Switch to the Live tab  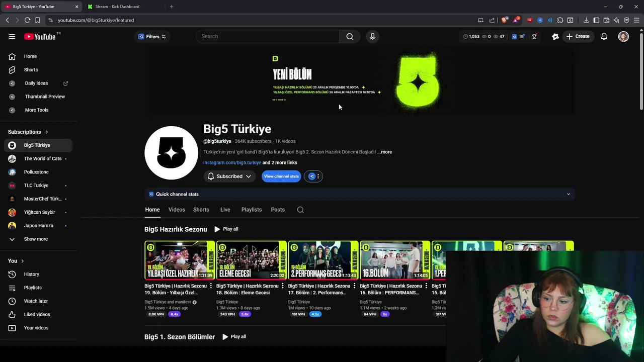click(x=225, y=210)
